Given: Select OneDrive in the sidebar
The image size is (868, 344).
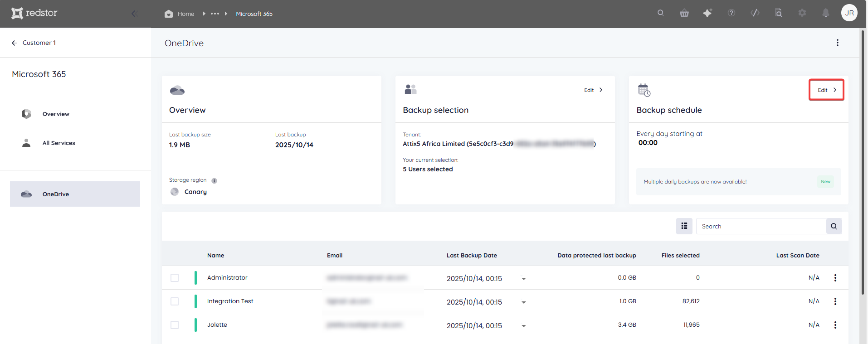Looking at the screenshot, I should click(x=75, y=194).
